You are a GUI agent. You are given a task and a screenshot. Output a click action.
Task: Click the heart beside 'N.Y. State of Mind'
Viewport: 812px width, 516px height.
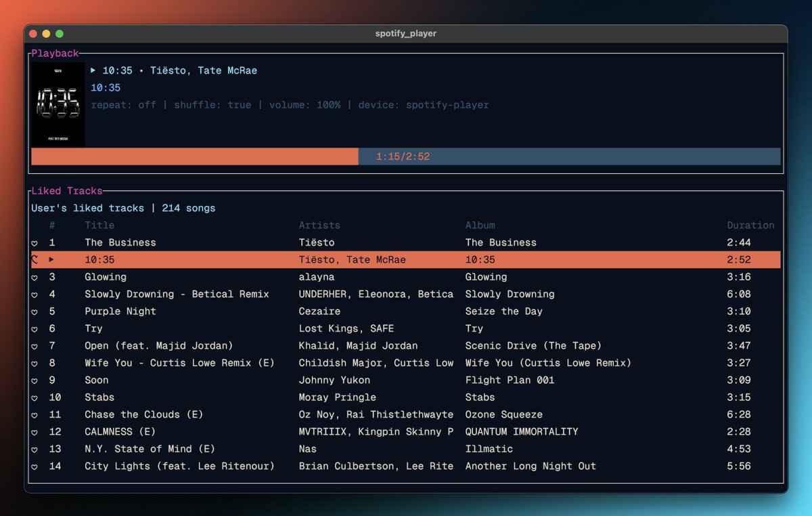(35, 448)
